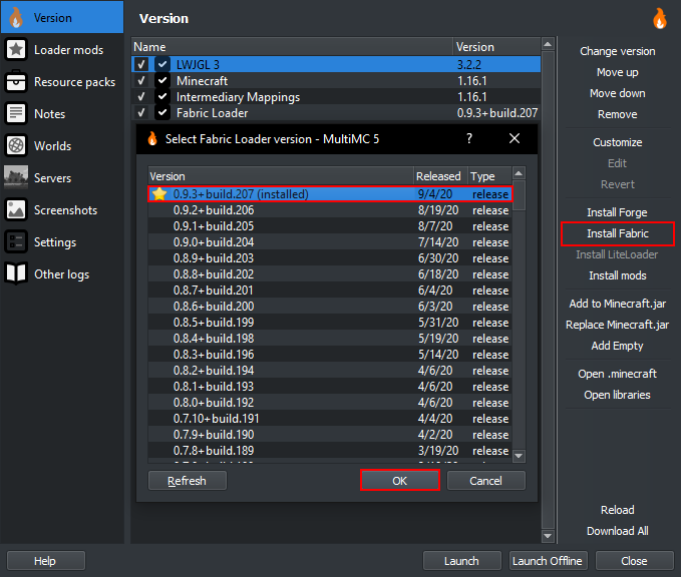Screen dimensions: 681x577
Task: Click Install mods
Action: pos(618,276)
